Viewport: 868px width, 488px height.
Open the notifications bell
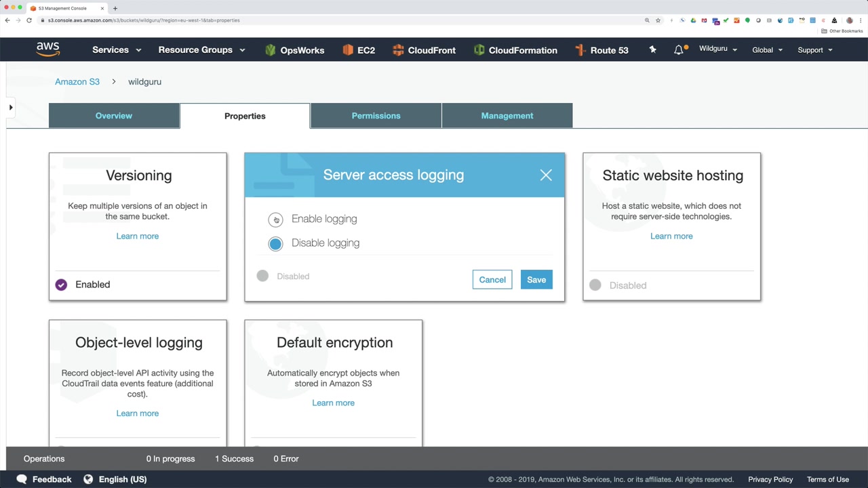pyautogui.click(x=679, y=49)
